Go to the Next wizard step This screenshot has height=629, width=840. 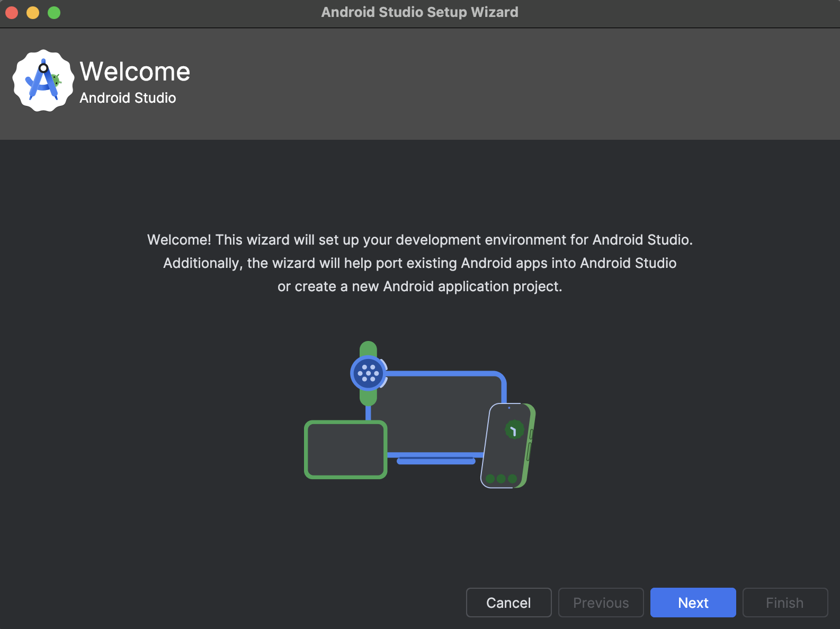point(693,603)
